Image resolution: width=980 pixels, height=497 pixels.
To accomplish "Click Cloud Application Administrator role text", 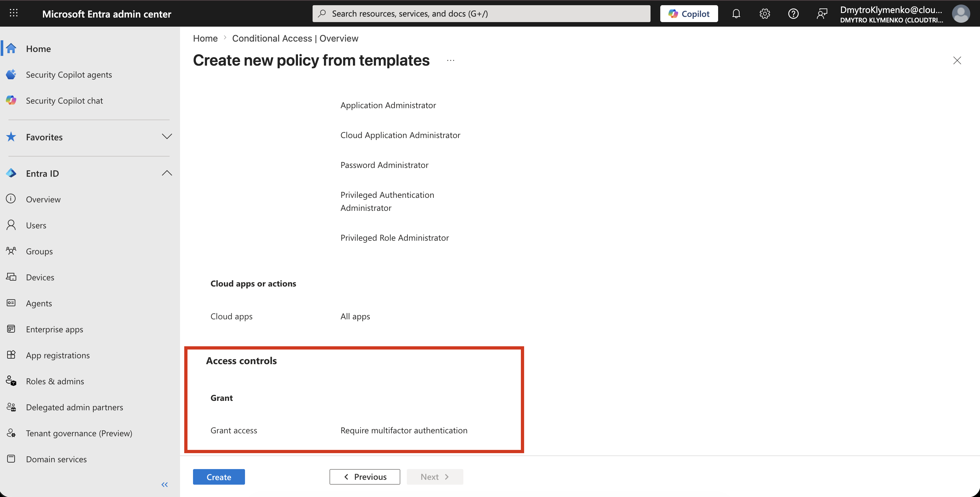I will point(400,135).
